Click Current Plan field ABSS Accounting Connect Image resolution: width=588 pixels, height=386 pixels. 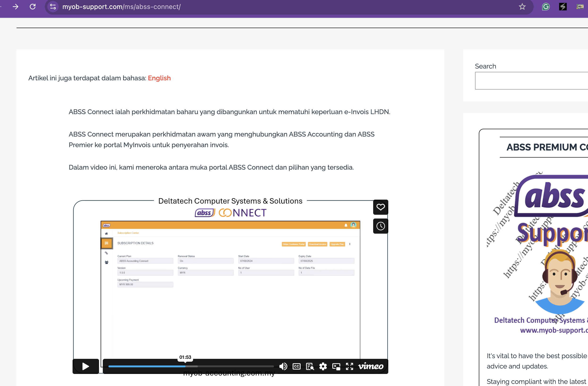[145, 261]
